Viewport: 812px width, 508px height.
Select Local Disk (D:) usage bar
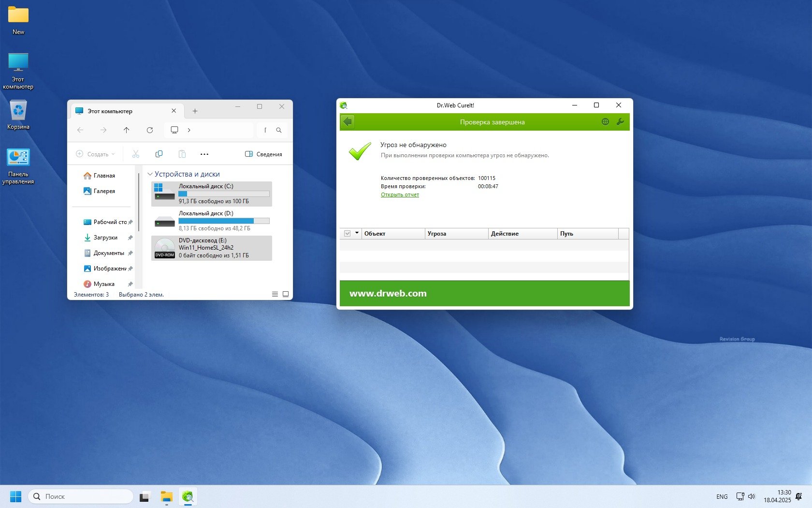click(x=224, y=221)
